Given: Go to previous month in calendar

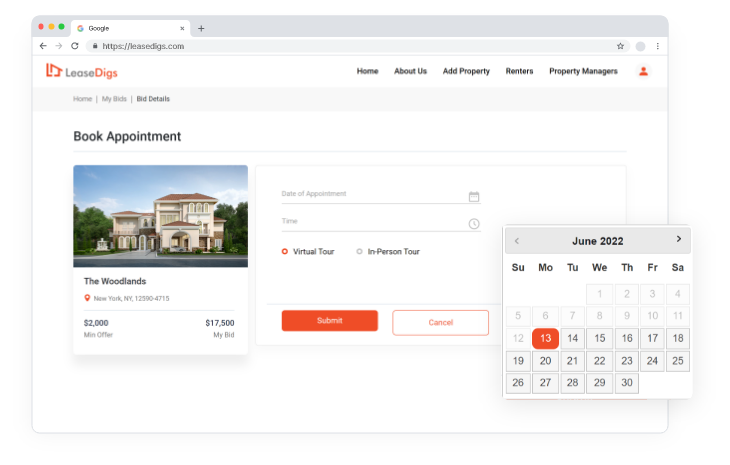Looking at the screenshot, I should point(517,241).
